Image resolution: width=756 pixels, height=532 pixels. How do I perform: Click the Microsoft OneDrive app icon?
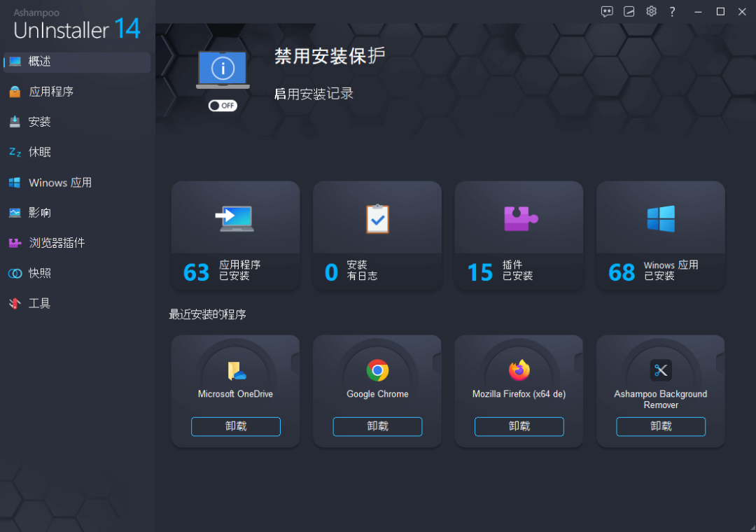[237, 370]
